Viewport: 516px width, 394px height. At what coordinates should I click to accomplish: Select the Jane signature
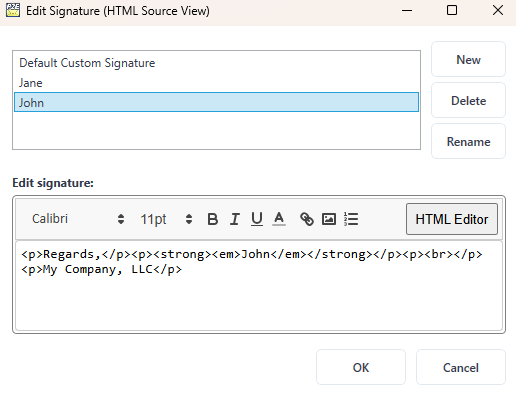(x=216, y=83)
